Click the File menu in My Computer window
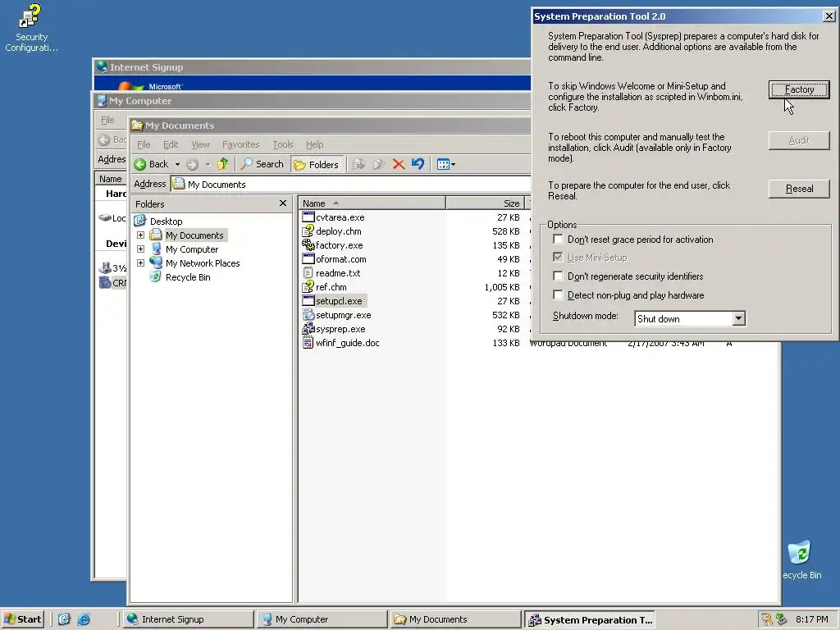Screen dimensions: 840x630 (x=107, y=120)
